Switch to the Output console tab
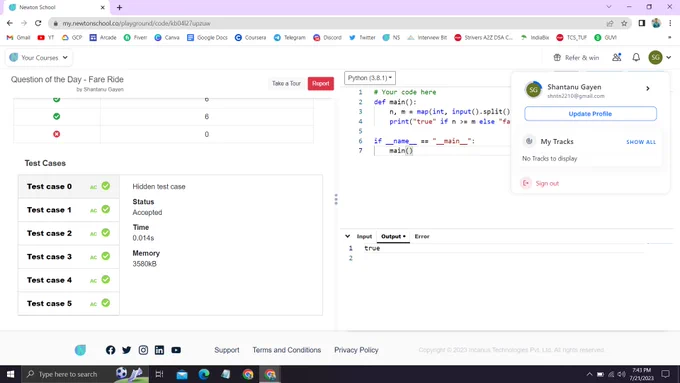 pos(393,236)
